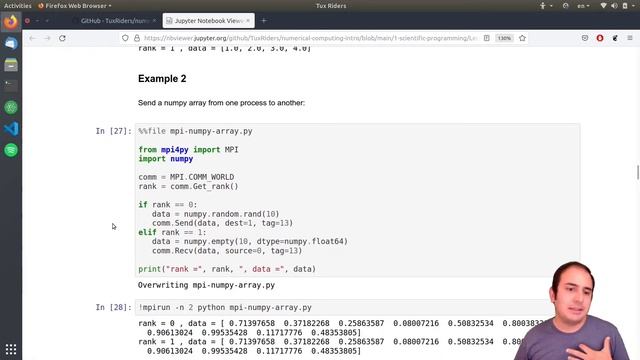This screenshot has height=360, width=640.
Task: Reset the 130% zoom level badge
Action: [x=504, y=38]
